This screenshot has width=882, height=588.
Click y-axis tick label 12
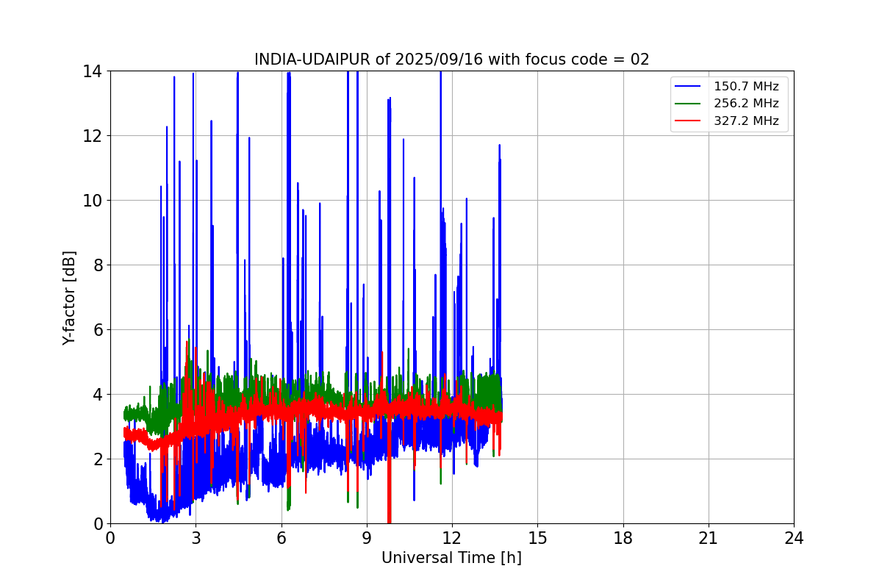92,136
